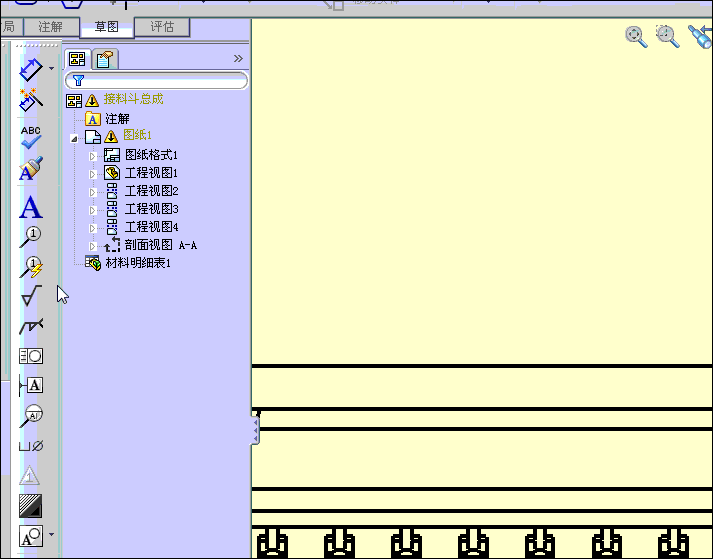Select the Surface Finish symbol tool

pyautogui.click(x=30, y=296)
